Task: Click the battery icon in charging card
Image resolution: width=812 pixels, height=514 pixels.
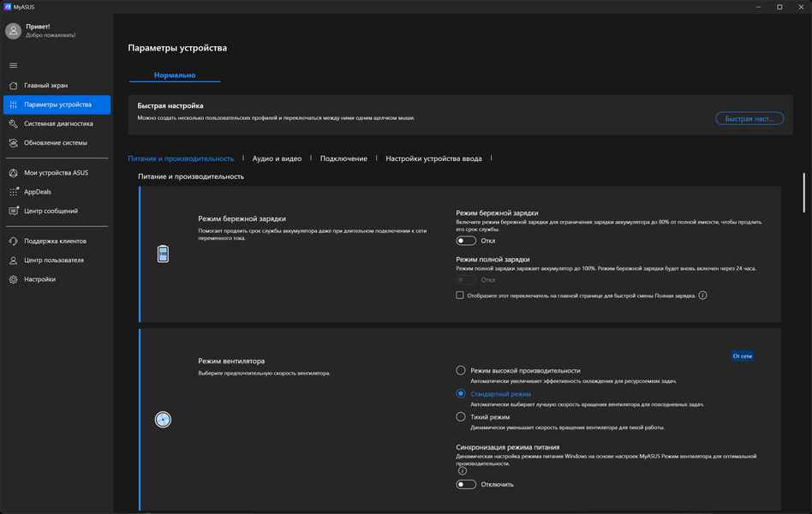Action: click(x=163, y=254)
